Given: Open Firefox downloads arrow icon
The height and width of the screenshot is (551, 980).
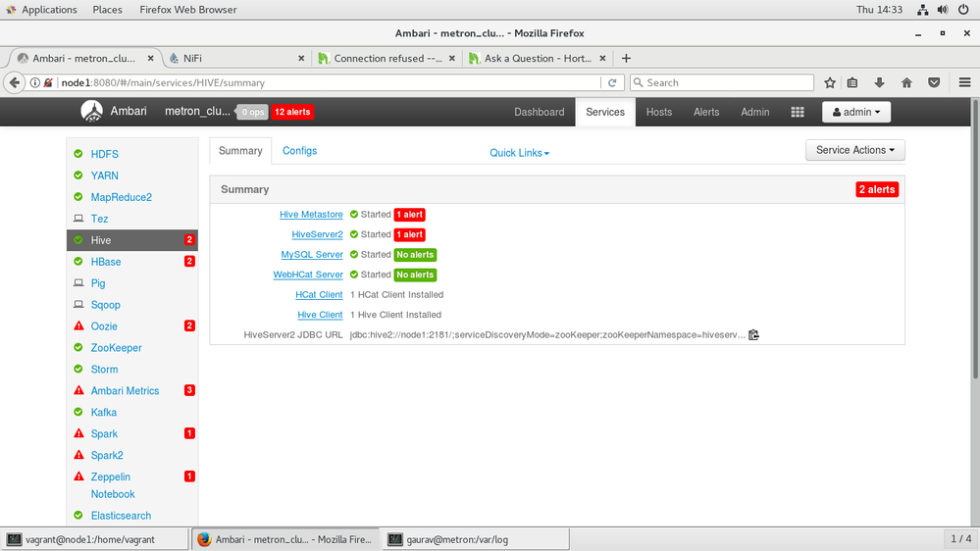Looking at the screenshot, I should [x=879, y=82].
